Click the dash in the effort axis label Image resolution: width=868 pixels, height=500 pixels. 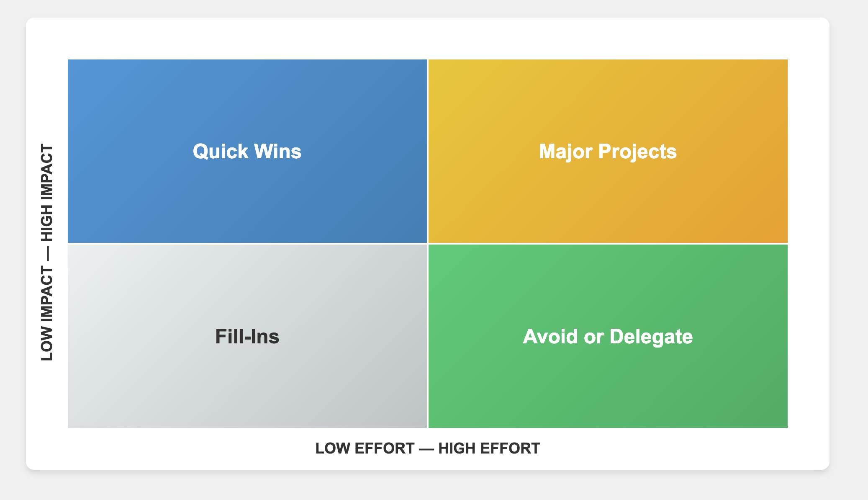tap(426, 448)
